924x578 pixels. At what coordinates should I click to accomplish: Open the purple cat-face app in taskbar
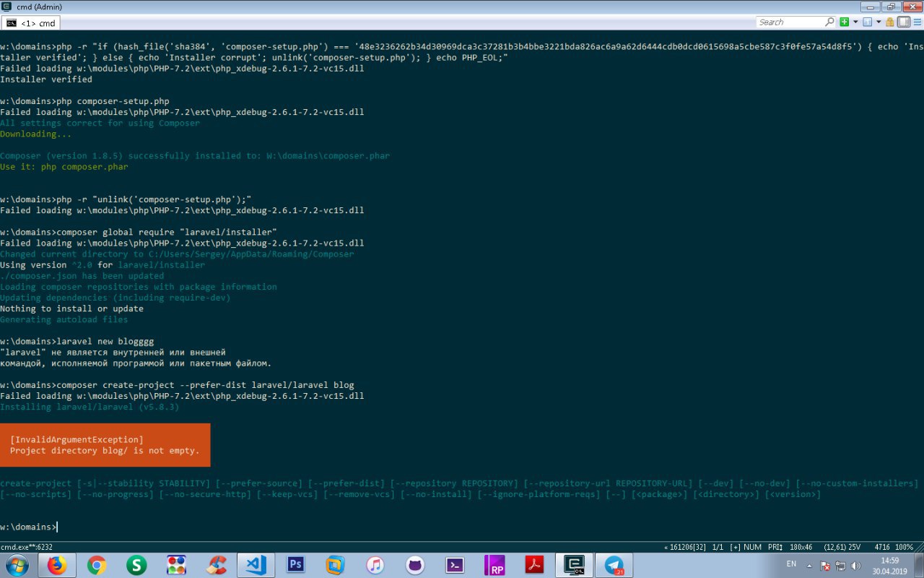coord(414,565)
